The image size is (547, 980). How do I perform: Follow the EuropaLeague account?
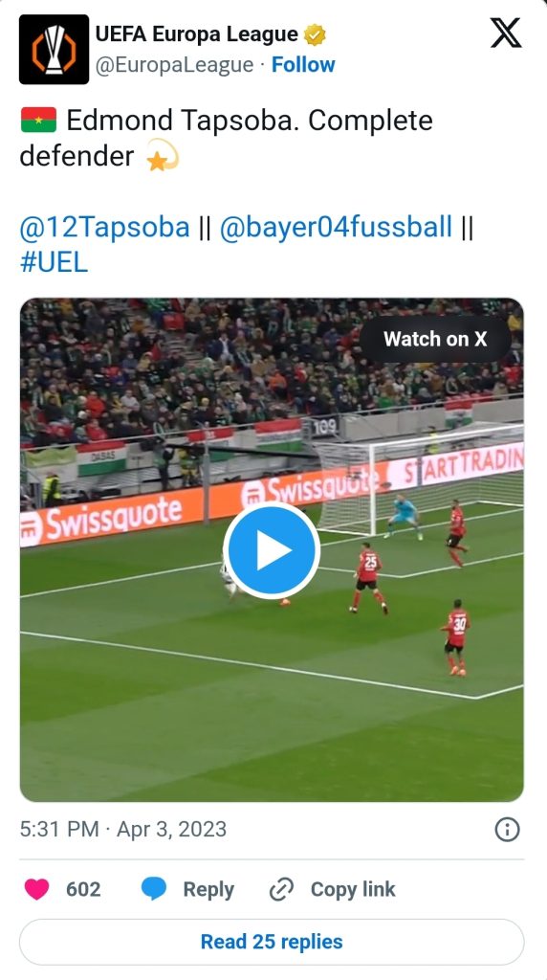tap(303, 64)
